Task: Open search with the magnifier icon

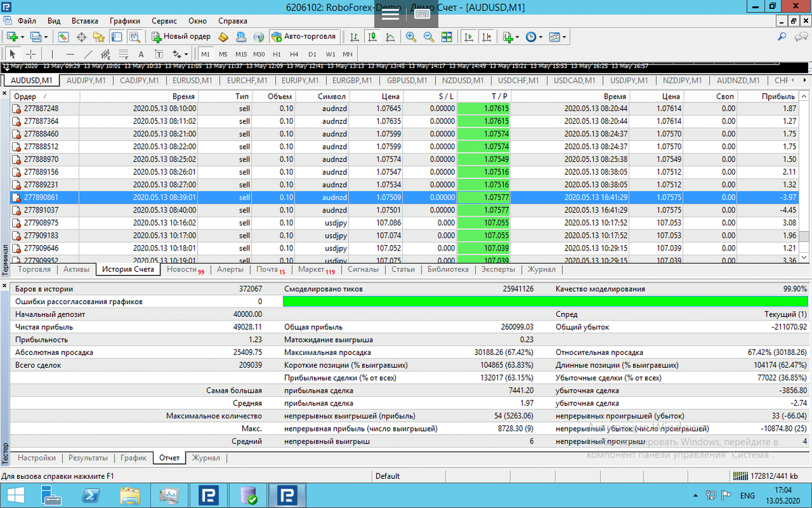Action: tap(782, 37)
